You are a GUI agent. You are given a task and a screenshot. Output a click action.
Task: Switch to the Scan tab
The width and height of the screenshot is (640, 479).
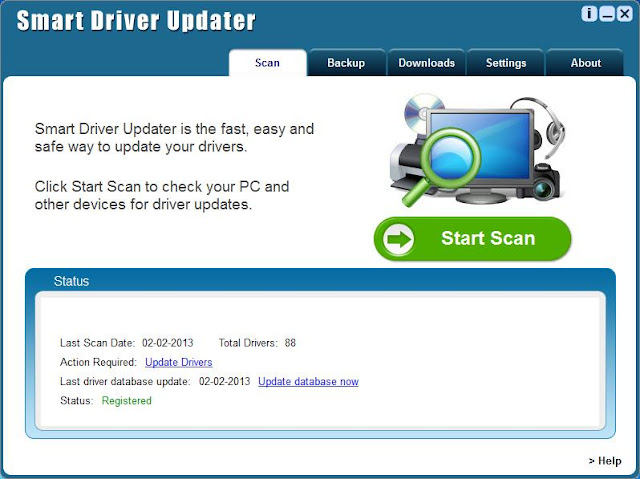tap(267, 63)
